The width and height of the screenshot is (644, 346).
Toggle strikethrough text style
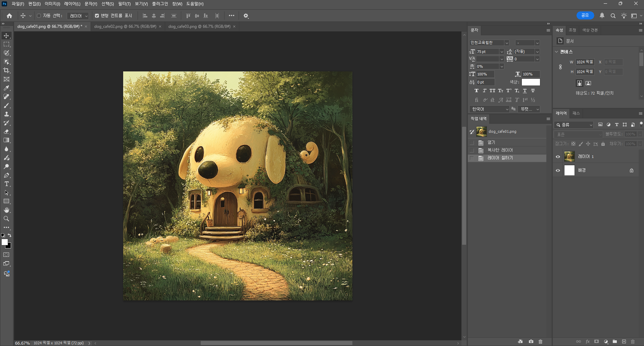point(533,91)
